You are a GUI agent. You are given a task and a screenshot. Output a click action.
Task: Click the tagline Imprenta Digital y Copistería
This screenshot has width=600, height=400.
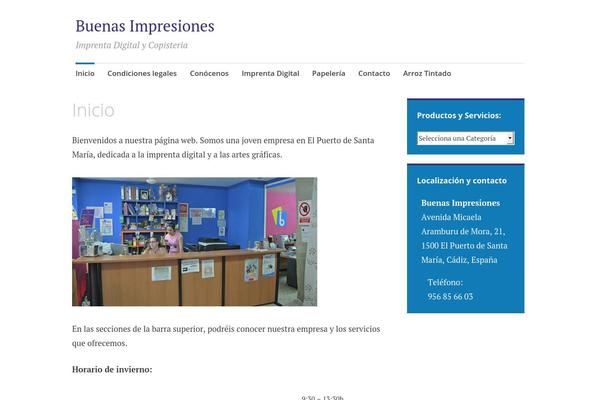(132, 45)
